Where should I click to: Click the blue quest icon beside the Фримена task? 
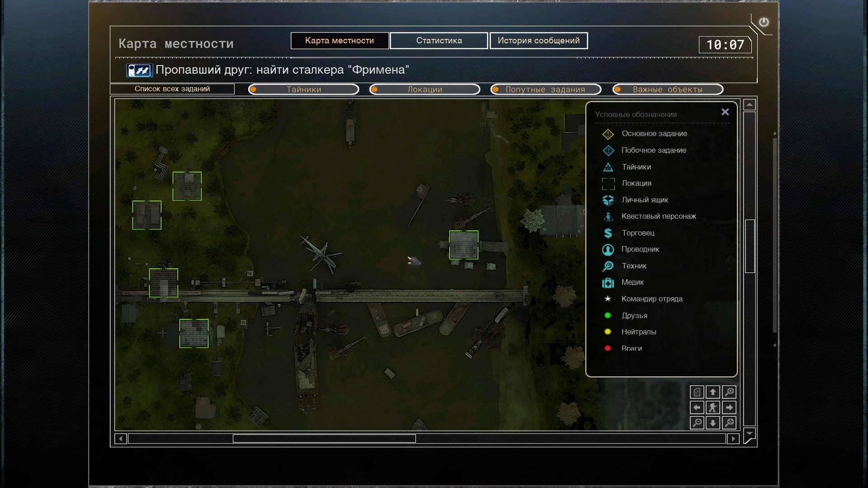point(139,70)
